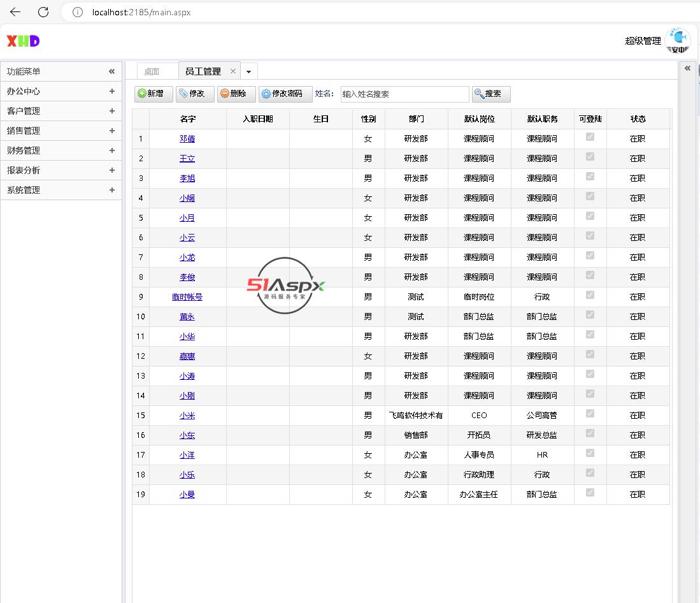700x603 pixels.
Task: Toggle 可登陆 checkbox for 临时帐号
Action: click(590, 295)
